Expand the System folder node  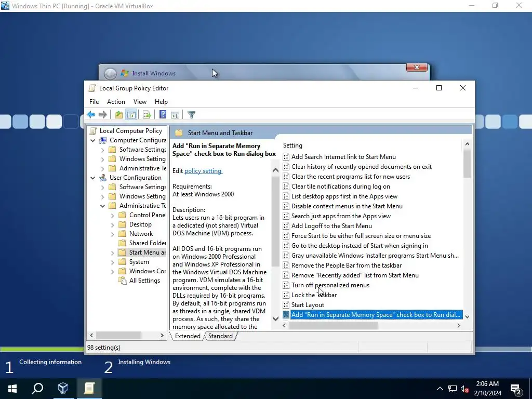[112, 262]
